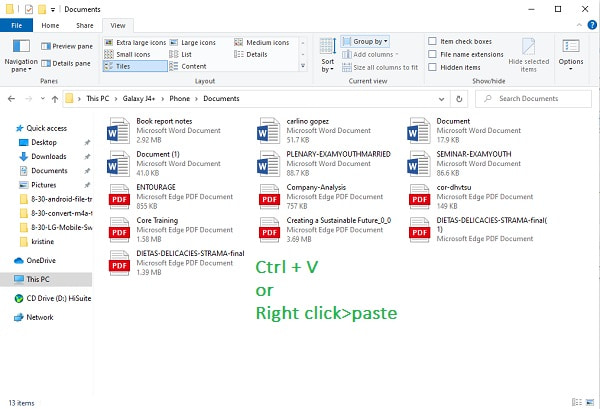Open recent locations dropdown arrow
The height and width of the screenshot is (409, 600).
coord(42,99)
